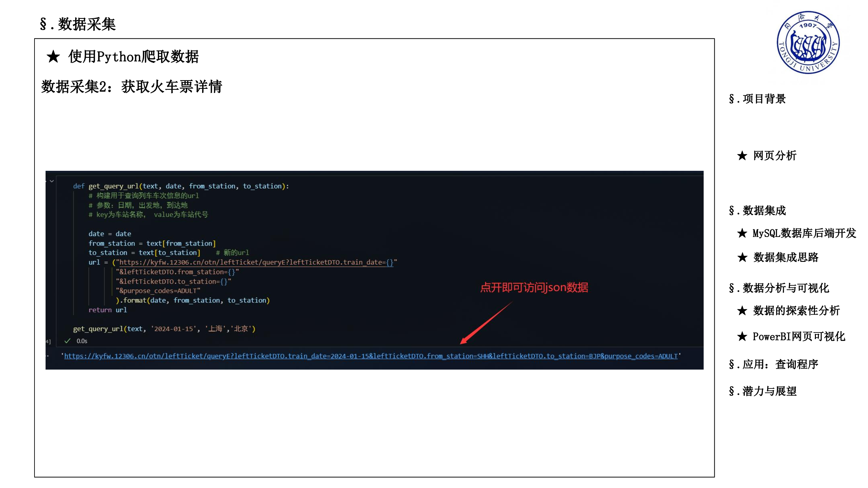Viewport: 868px width, 488px height.
Task: Click the star beside 使用Python爬取数据
Action: 53,57
